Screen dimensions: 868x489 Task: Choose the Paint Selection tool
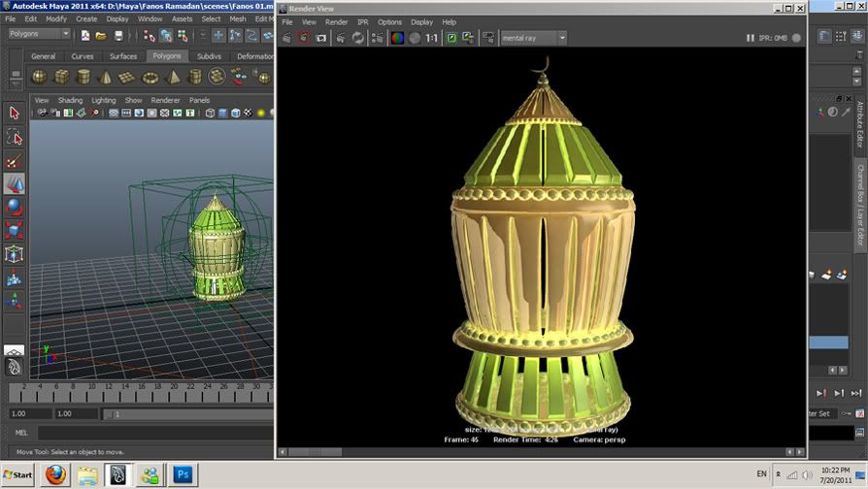click(14, 161)
